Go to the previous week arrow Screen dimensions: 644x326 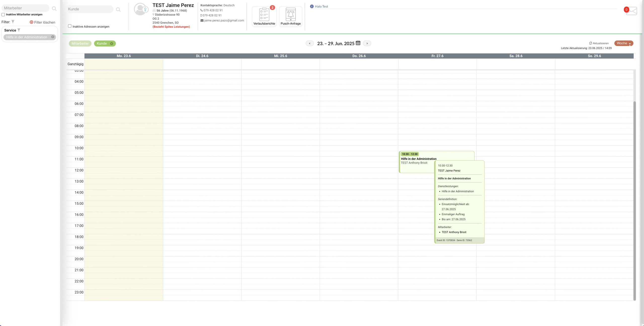click(x=310, y=44)
